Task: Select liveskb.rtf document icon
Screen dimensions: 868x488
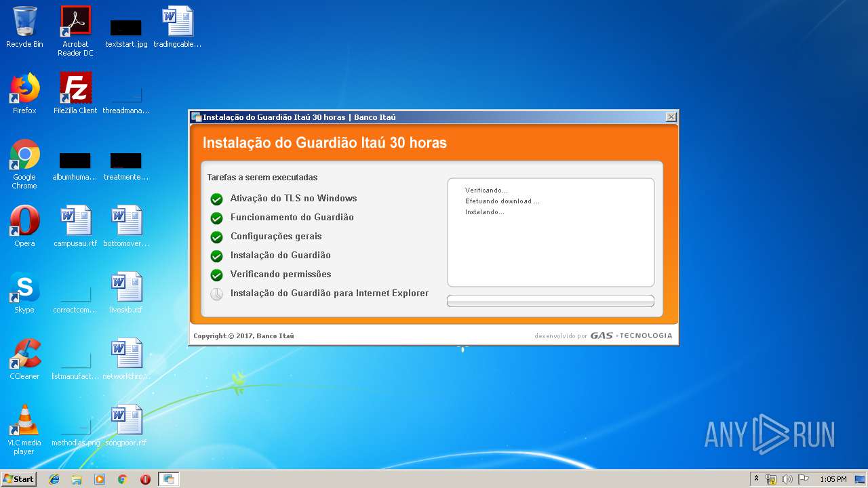Action: tap(126, 293)
